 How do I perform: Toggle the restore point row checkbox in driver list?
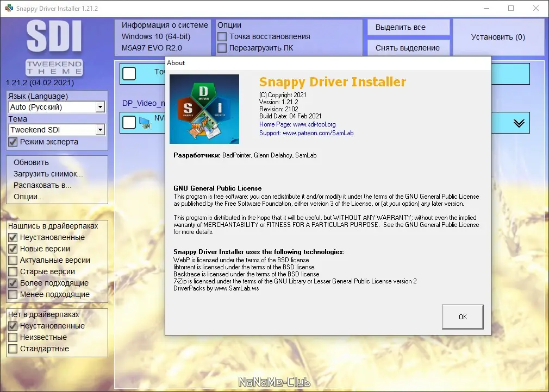tap(129, 73)
